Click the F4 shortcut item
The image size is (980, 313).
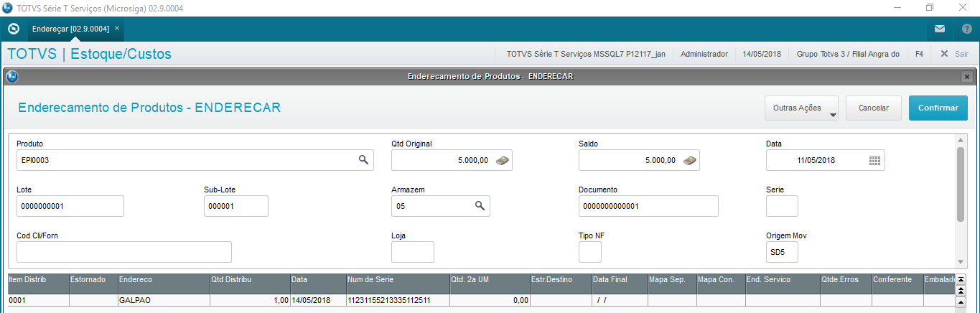point(919,54)
